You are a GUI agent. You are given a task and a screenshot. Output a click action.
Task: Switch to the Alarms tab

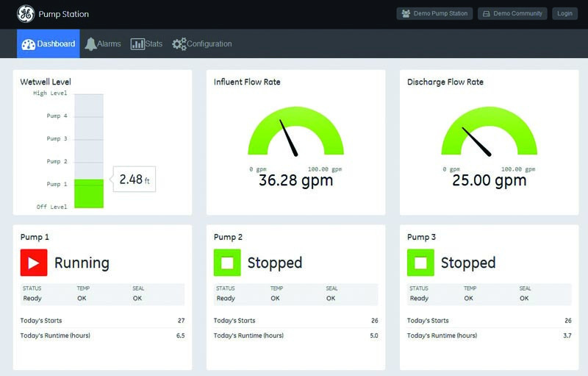pyautogui.click(x=102, y=44)
